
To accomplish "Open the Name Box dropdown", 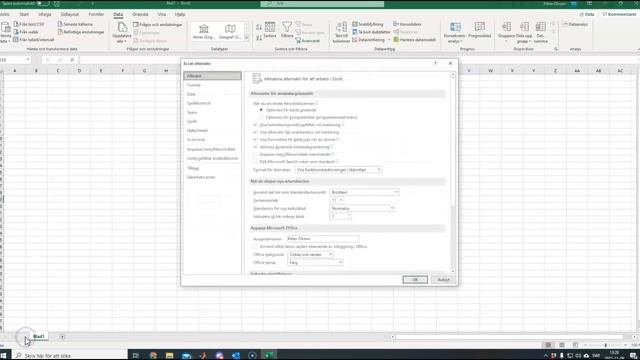I will coord(28,60).
